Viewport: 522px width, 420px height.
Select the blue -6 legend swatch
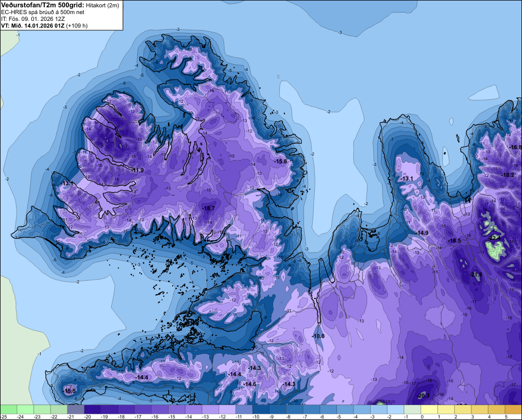(x=328, y=409)
